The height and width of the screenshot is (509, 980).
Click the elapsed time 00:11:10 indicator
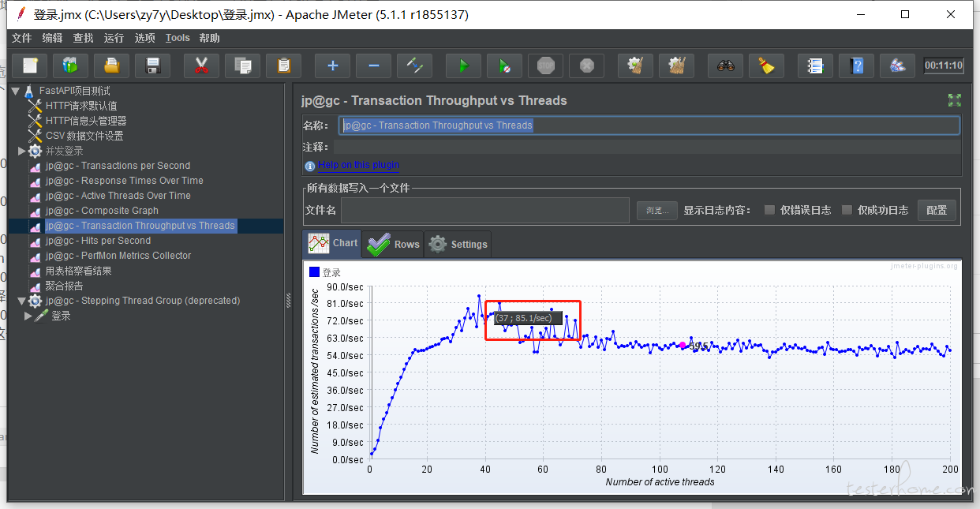click(944, 65)
